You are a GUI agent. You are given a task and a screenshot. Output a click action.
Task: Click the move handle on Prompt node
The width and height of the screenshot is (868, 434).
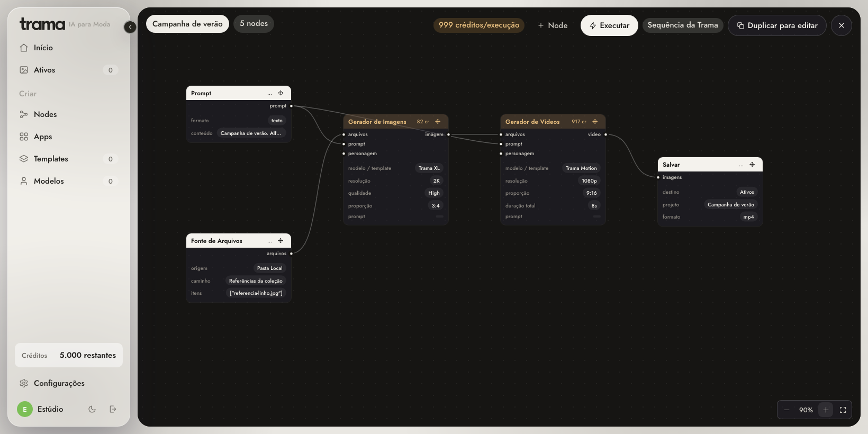pos(281,93)
